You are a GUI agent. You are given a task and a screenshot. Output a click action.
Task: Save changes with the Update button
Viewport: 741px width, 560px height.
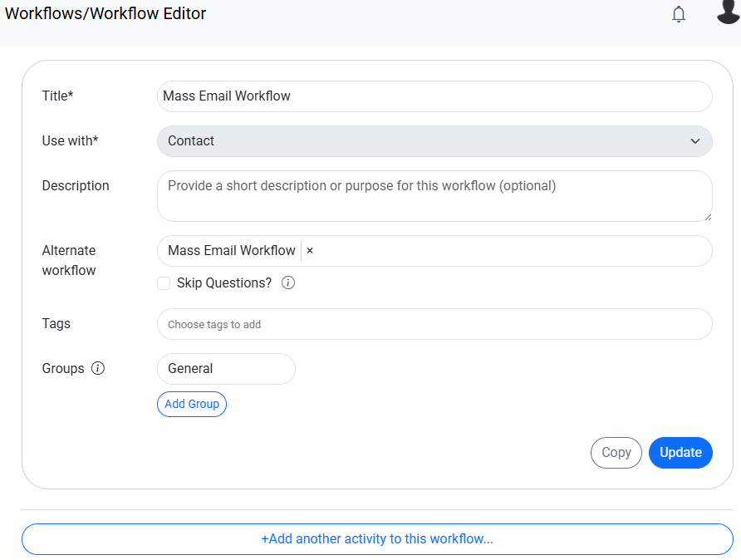(680, 453)
